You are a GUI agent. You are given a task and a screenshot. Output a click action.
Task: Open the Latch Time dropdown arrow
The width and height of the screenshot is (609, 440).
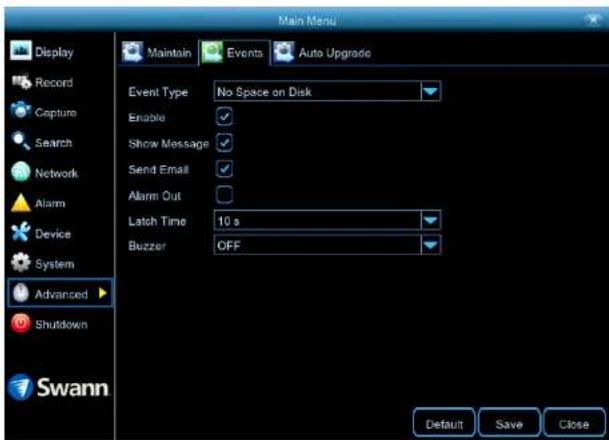431,221
